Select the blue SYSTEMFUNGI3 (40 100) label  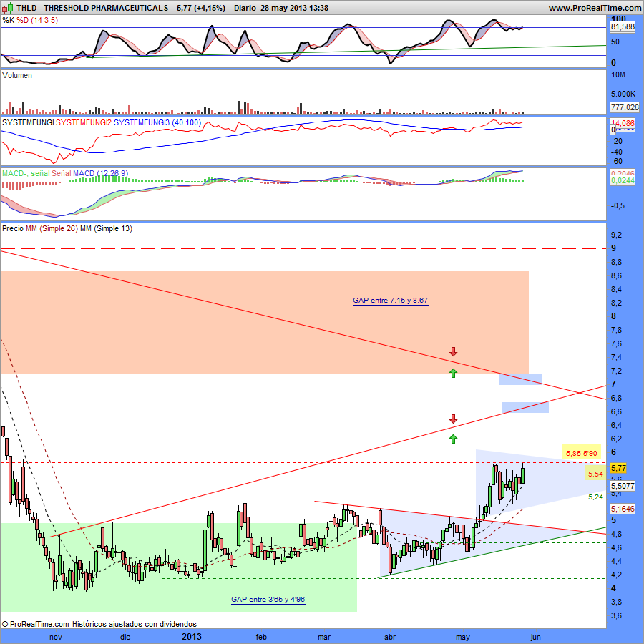click(x=157, y=122)
